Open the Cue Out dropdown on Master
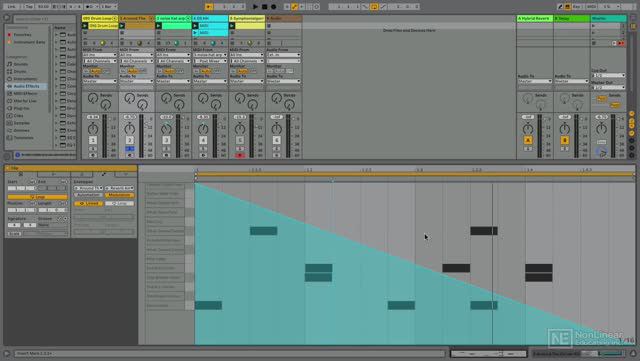This screenshot has height=361, width=640. click(x=608, y=76)
